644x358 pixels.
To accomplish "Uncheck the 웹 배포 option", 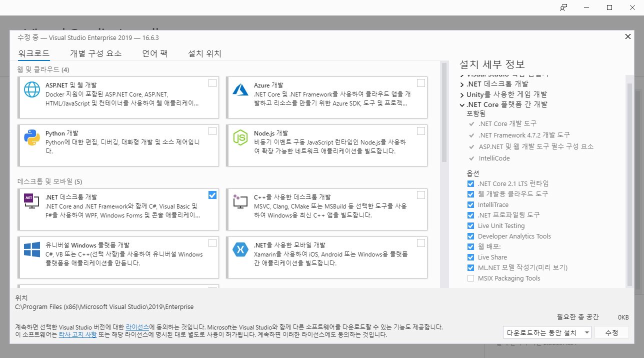I will click(470, 247).
